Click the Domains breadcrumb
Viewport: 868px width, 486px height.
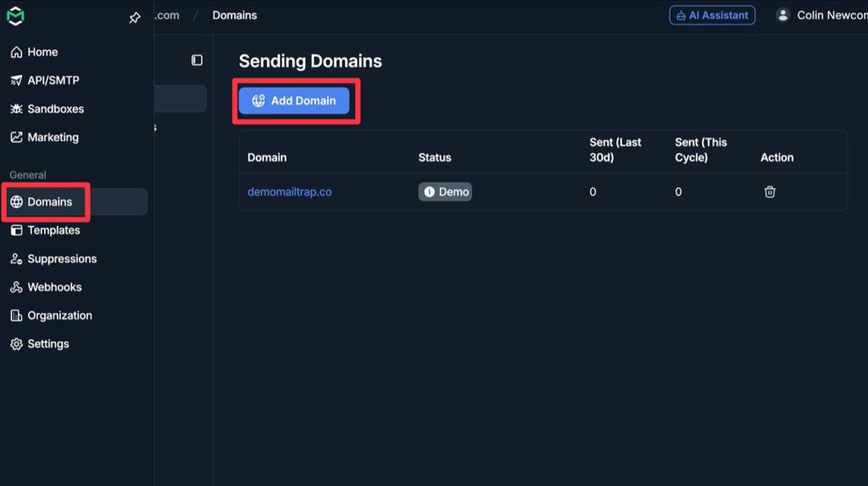[235, 15]
